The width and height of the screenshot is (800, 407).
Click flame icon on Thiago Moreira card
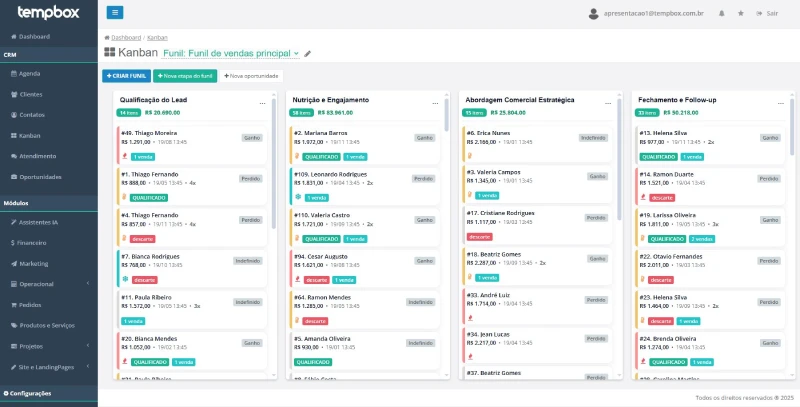pos(124,156)
